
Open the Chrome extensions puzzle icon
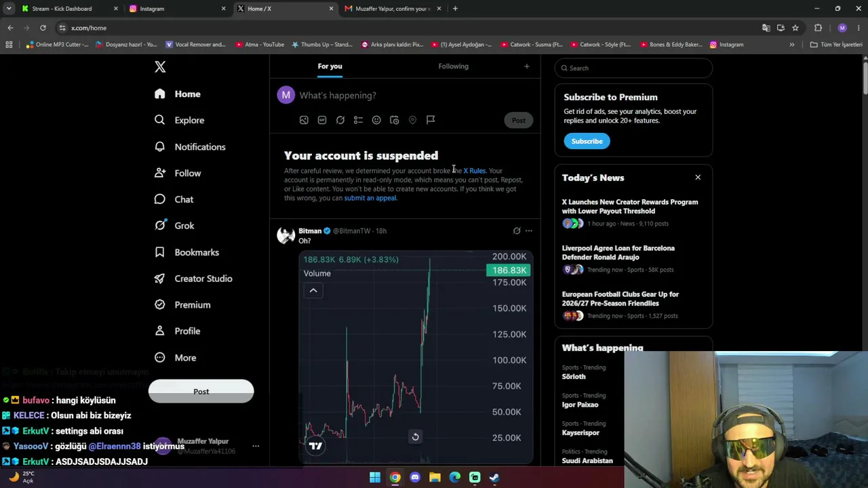click(818, 28)
